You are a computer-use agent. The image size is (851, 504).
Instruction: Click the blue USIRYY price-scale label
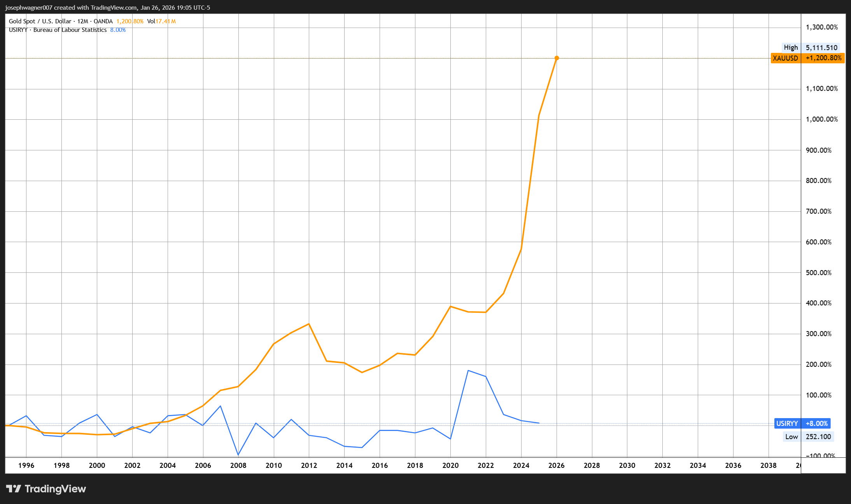pyautogui.click(x=787, y=424)
